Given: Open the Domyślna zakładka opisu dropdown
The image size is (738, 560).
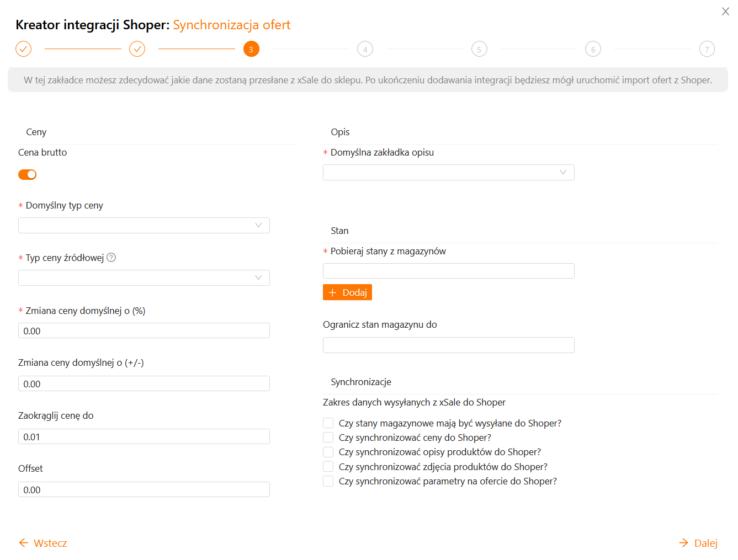Looking at the screenshot, I should (448, 172).
